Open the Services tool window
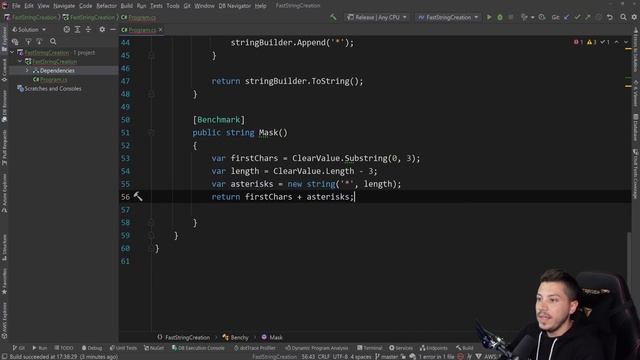This screenshot has width=640, height=360. (401, 348)
